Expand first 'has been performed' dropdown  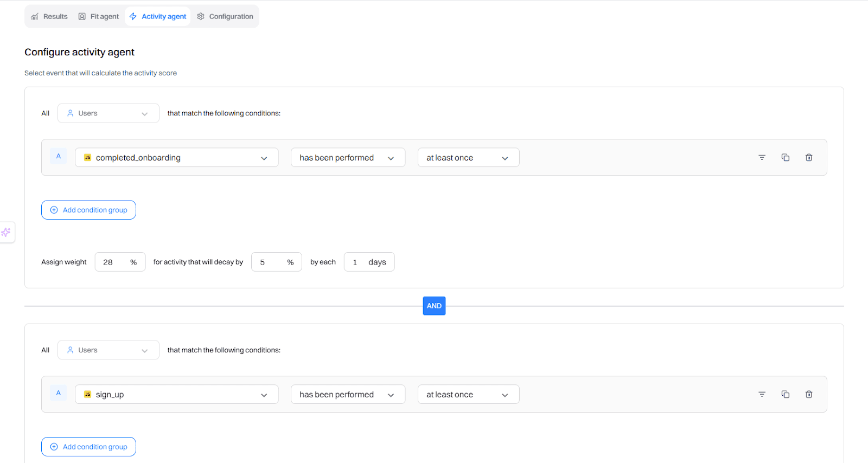coord(348,158)
